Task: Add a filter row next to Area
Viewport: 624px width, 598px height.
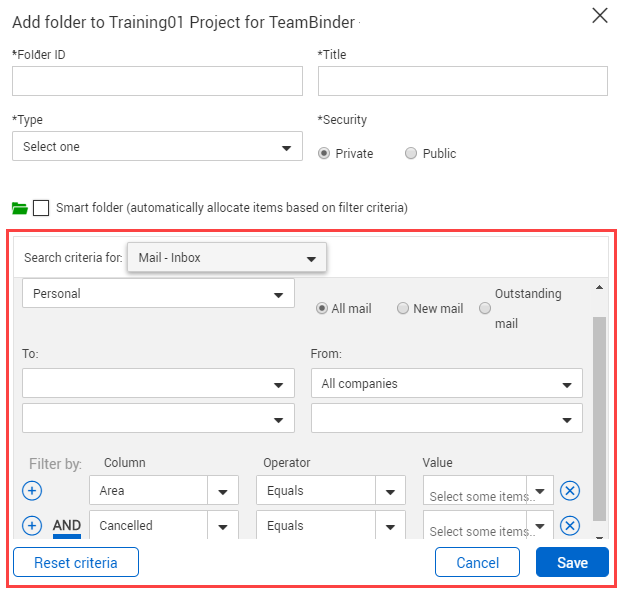Action: pyautogui.click(x=32, y=490)
